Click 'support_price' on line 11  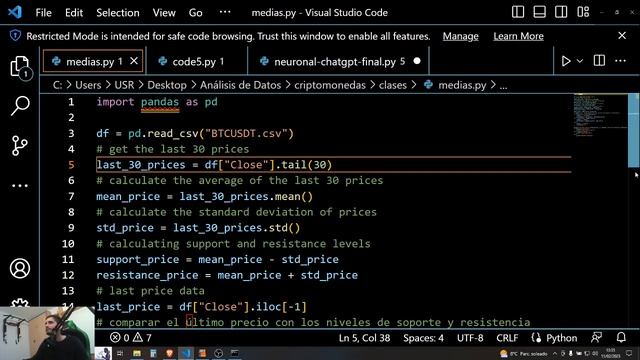138,260
